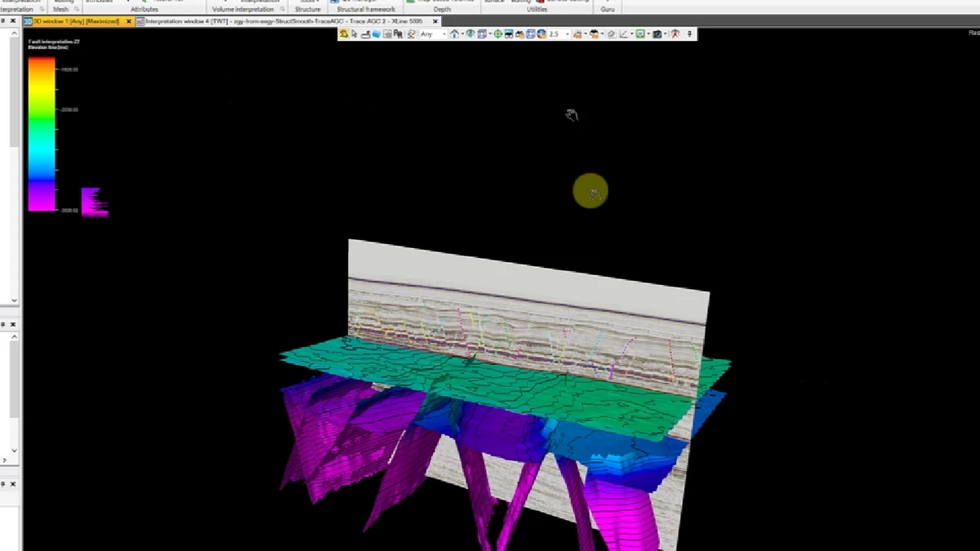Click the double-page icon left of magnifier
Screen dimensions: 980x551
point(398,34)
